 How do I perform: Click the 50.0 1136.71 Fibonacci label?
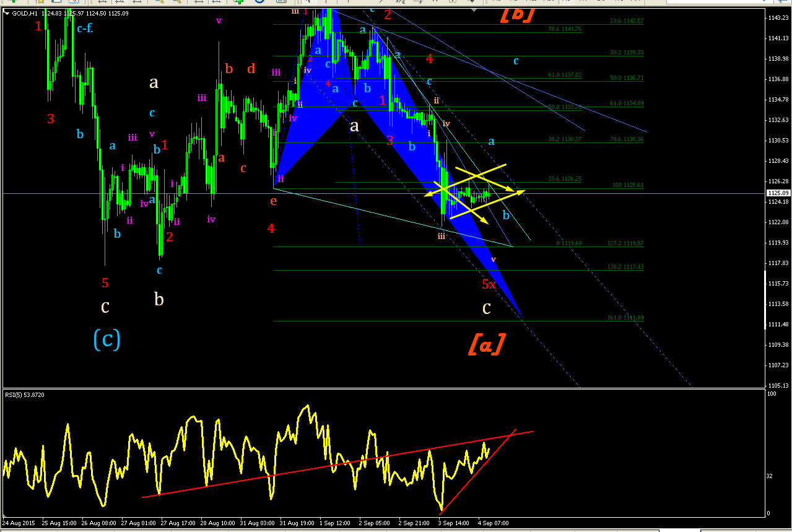(627, 78)
